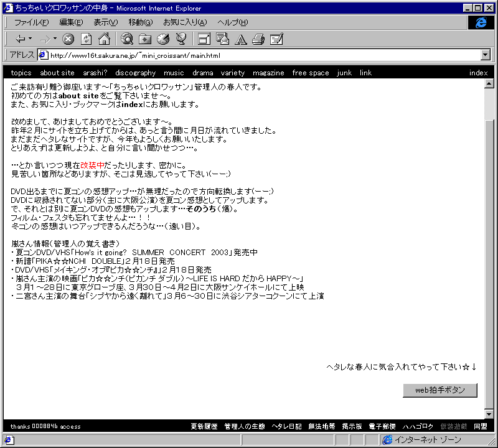Open the arashi? page link
The height and width of the screenshot is (448, 498).
(x=95, y=73)
